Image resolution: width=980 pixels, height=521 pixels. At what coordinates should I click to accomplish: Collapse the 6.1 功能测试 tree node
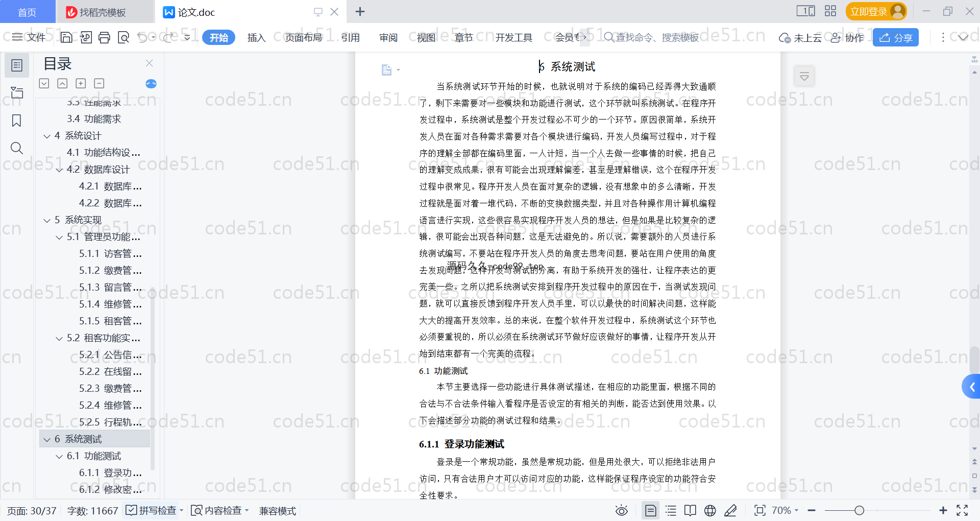(x=59, y=456)
